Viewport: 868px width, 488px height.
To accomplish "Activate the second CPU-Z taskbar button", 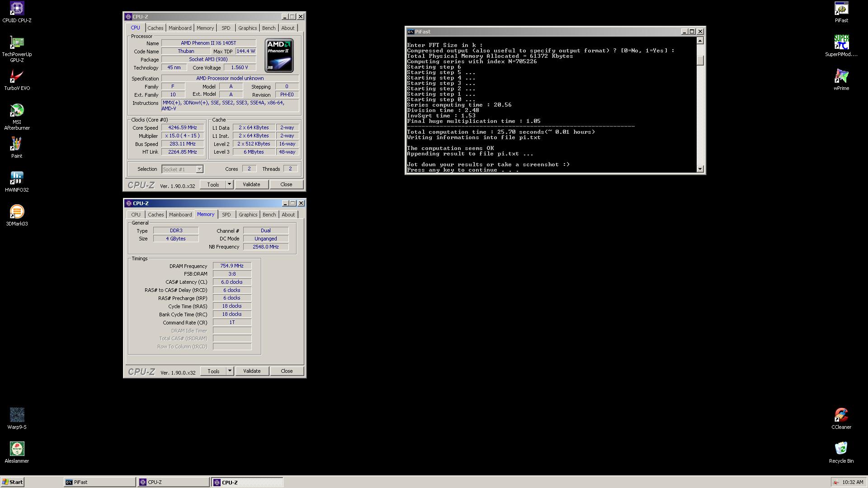I will [x=247, y=482].
